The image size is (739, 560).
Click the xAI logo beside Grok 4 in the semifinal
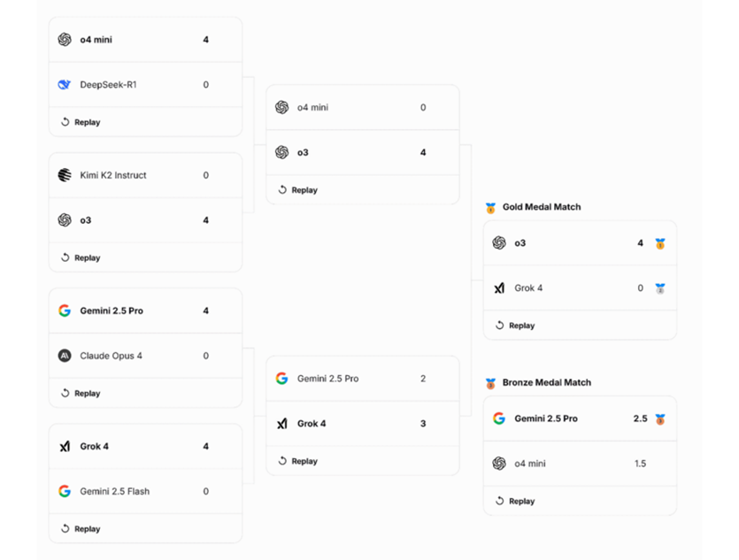[281, 424]
